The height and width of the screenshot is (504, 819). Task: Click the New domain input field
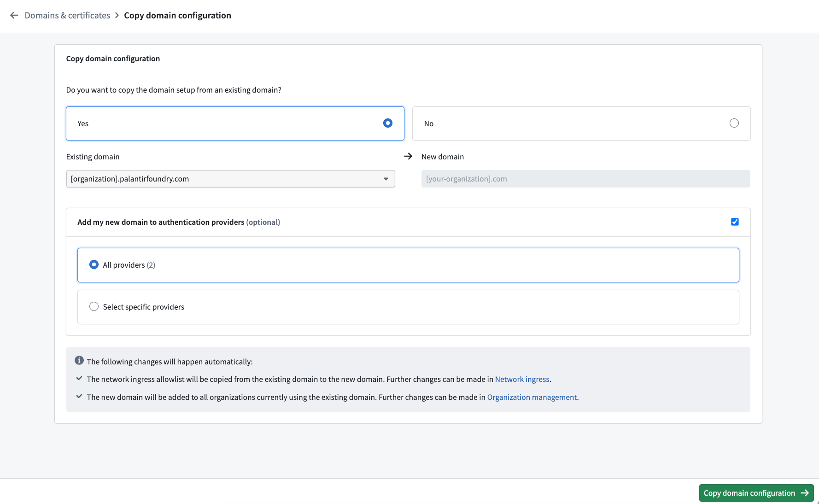[586, 179]
